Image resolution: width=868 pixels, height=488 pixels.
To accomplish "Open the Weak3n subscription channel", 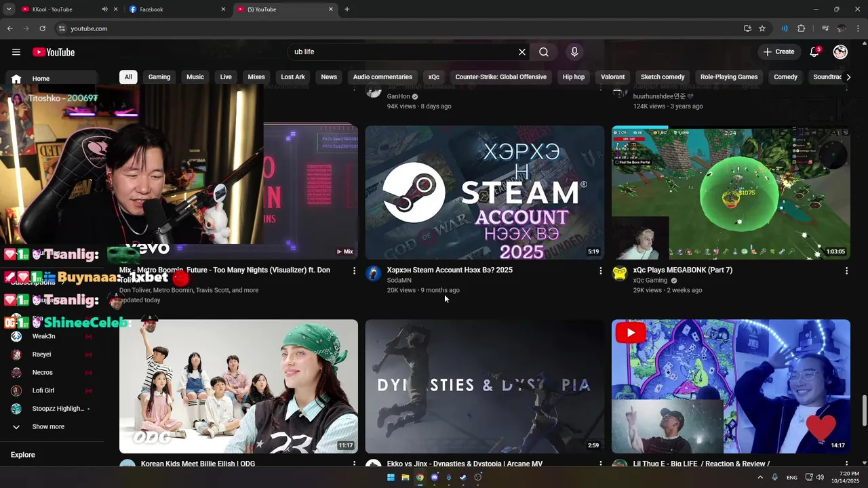I will [x=51, y=336].
